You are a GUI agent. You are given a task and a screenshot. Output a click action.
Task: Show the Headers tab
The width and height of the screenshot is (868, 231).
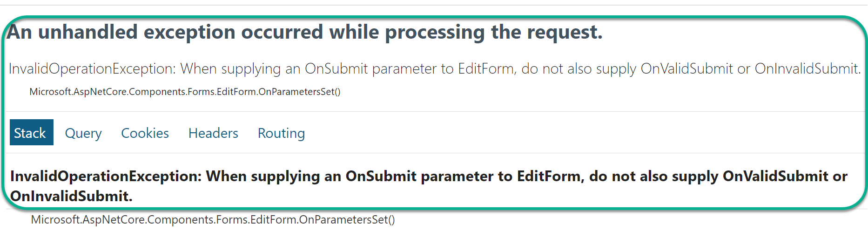click(213, 133)
